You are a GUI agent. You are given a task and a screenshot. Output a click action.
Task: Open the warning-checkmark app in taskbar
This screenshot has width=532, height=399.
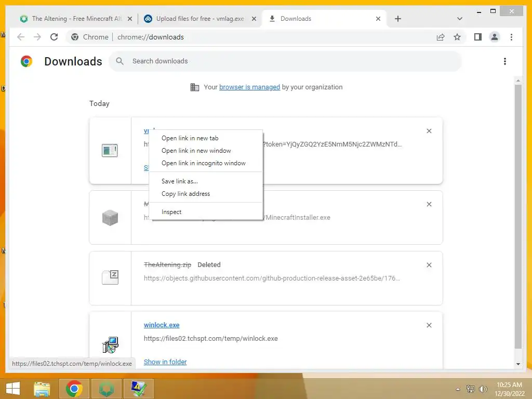tap(139, 389)
